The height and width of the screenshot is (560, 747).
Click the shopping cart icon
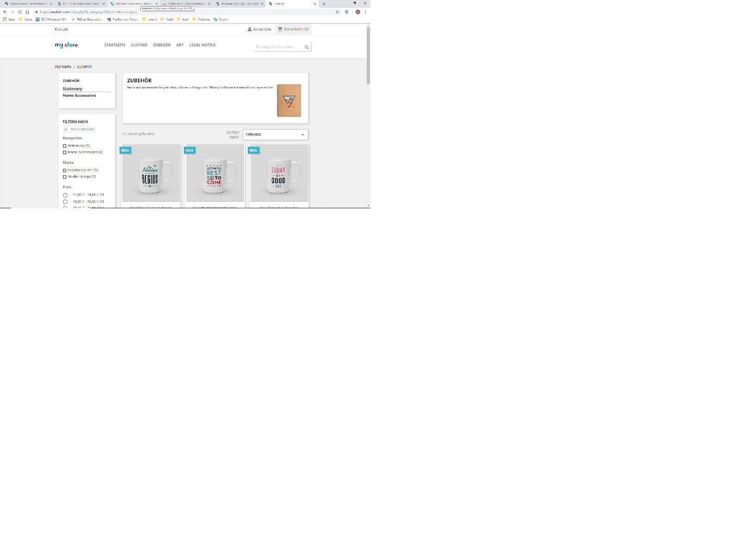[x=280, y=29]
